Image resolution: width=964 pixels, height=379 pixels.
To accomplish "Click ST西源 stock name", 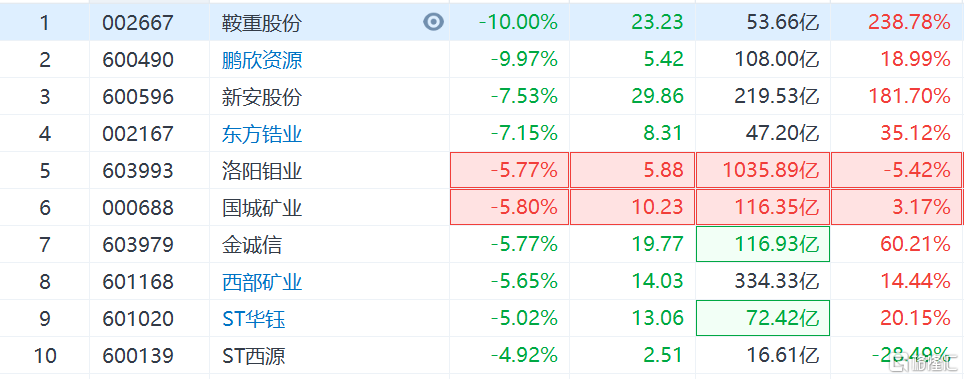I will point(253,356).
